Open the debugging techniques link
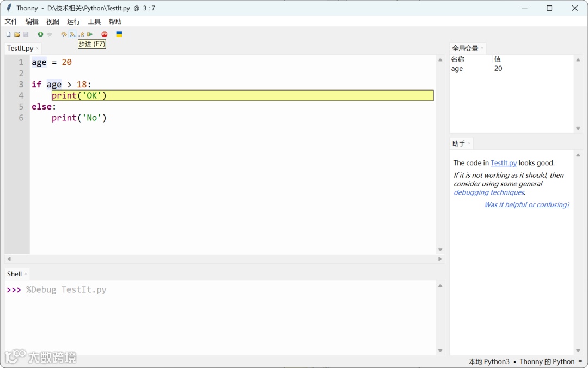This screenshot has width=588, height=368. click(489, 192)
